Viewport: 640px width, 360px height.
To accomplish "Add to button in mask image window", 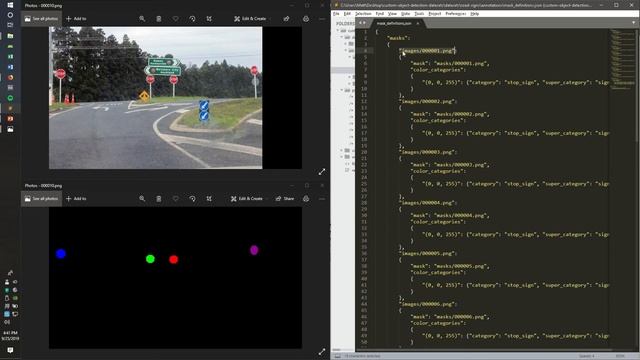I will click(76, 199).
